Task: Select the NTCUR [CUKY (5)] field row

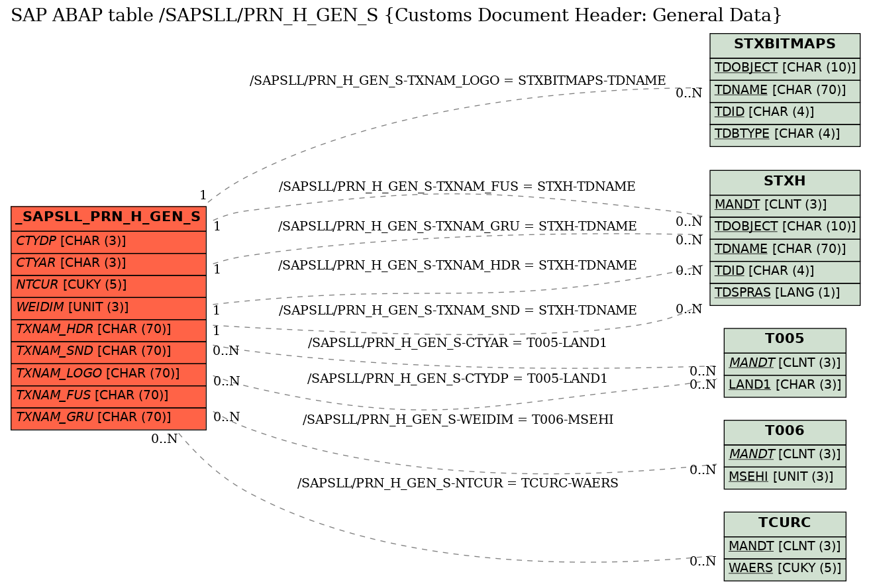Action: click(109, 286)
